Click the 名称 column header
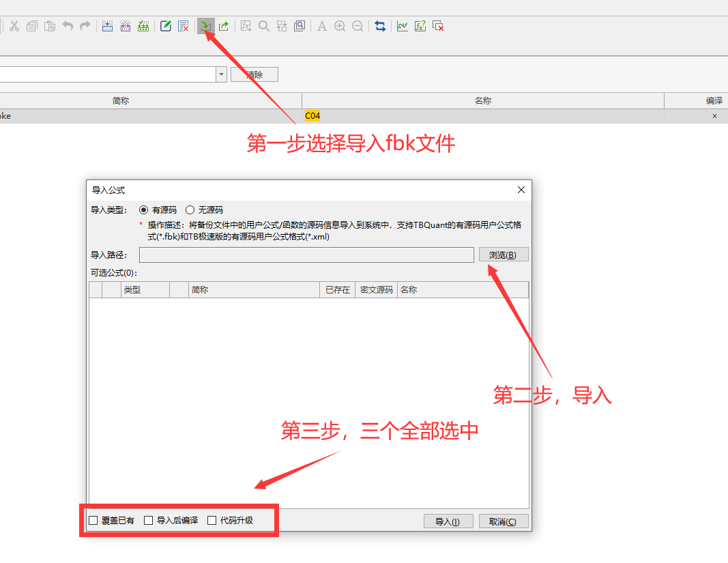Viewport: 728px width, 563px height. coord(484,100)
